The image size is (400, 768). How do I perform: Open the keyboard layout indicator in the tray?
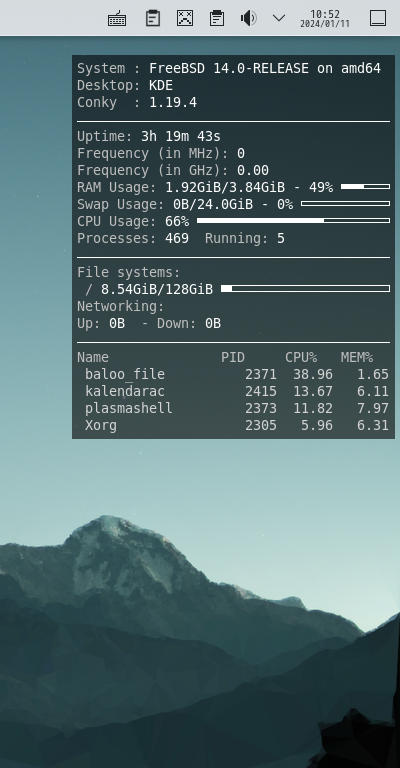pyautogui.click(x=117, y=19)
